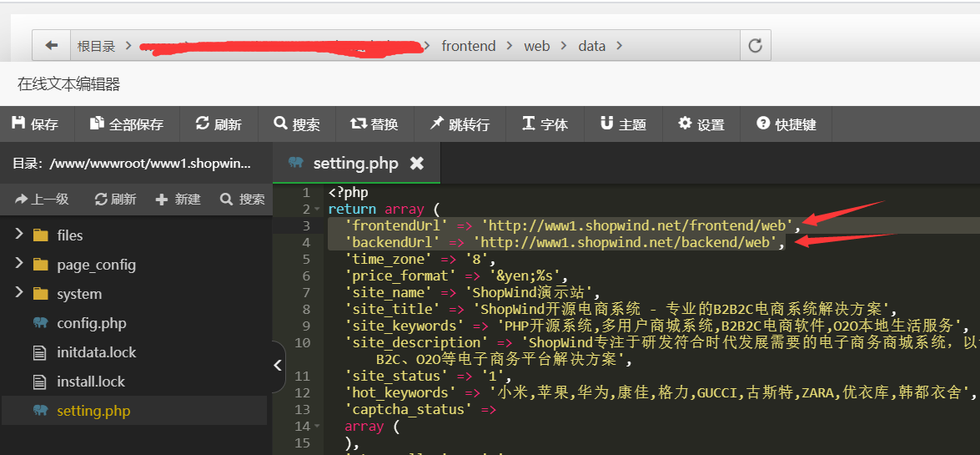Viewport: 980px width, 455px height.
Task: Click 新建 to create new file
Action: [178, 199]
